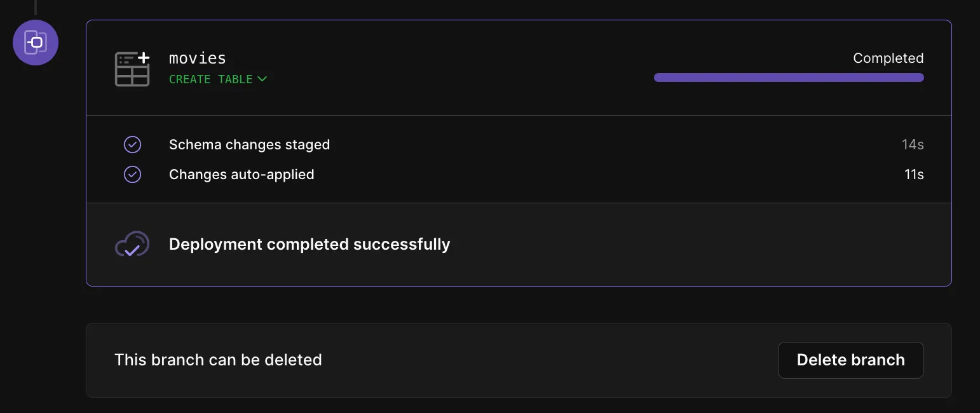Viewport: 980px width, 413px height.
Task: Click the 11s duration for auto-applied changes
Action: (x=914, y=174)
